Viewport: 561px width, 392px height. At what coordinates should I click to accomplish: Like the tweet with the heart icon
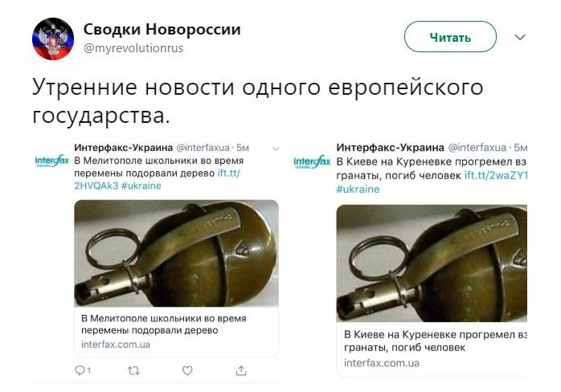(187, 370)
